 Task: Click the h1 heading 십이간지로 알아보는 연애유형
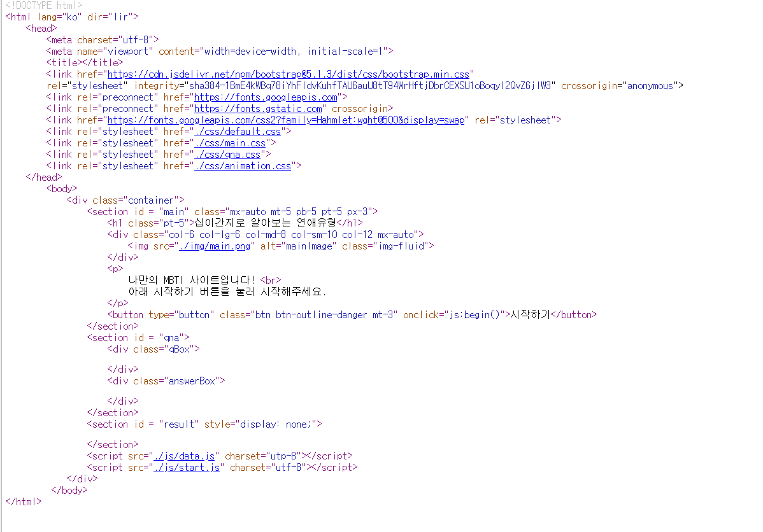[x=266, y=223]
